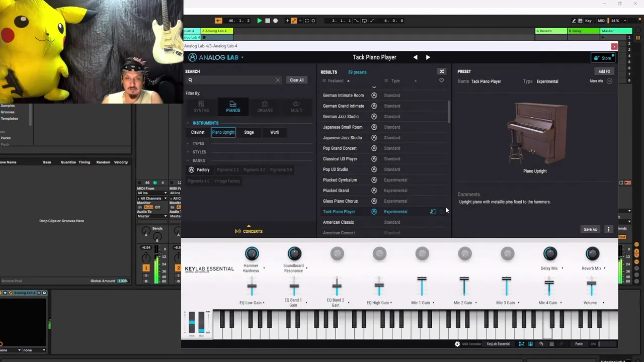
Task: Select the Synths filter tab
Action: tap(201, 107)
